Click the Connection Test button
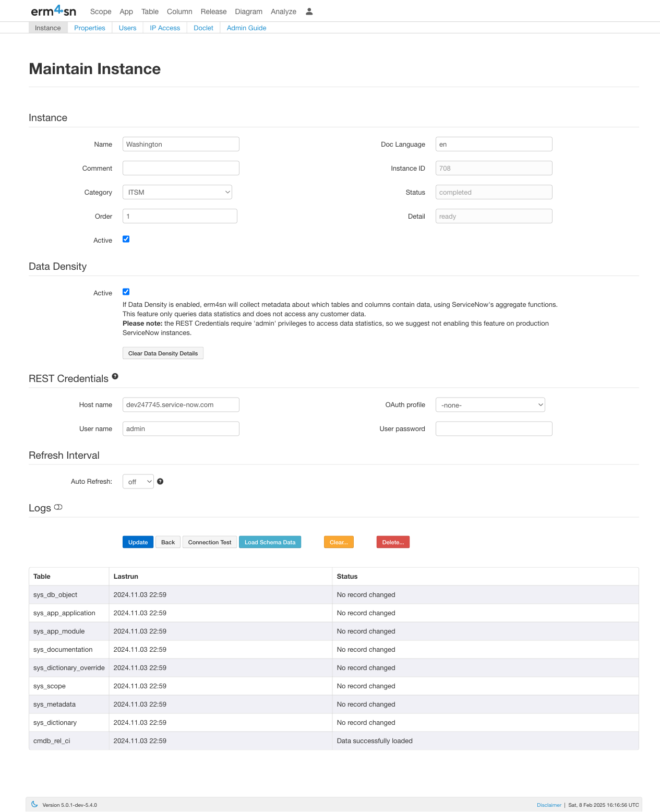 click(209, 542)
